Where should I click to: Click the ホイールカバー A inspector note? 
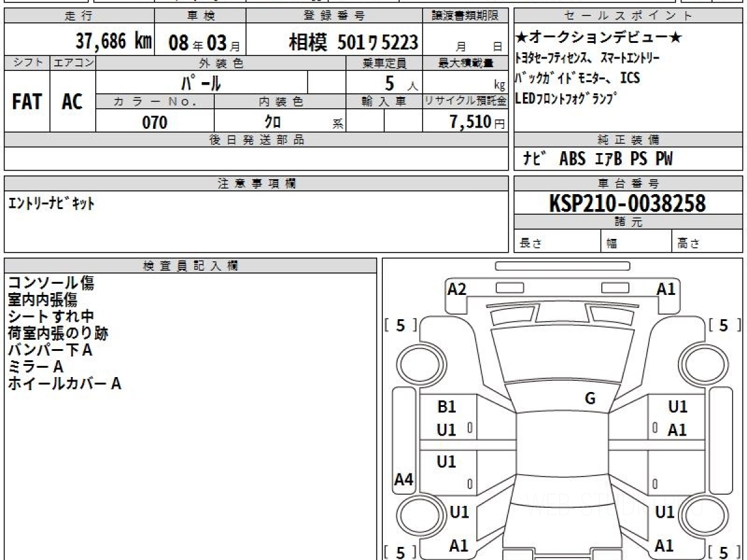coord(64,384)
